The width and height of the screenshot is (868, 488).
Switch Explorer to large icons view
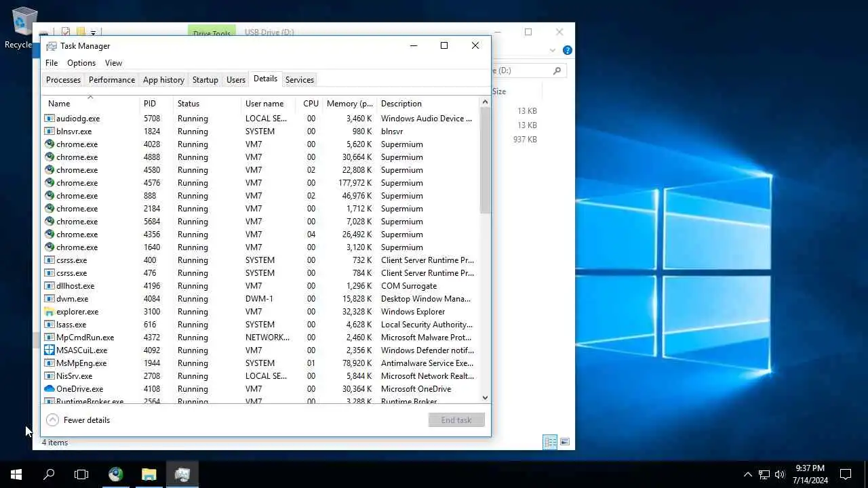click(x=565, y=442)
